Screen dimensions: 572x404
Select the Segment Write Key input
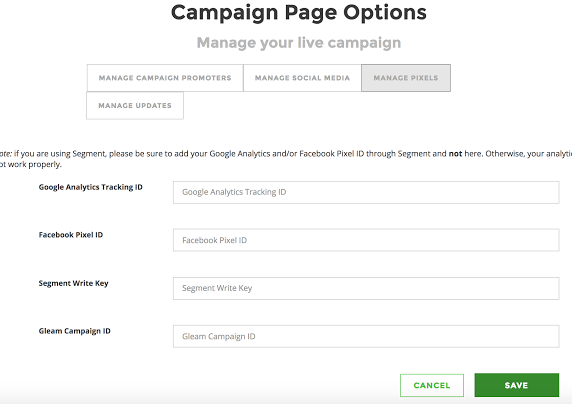coord(366,288)
